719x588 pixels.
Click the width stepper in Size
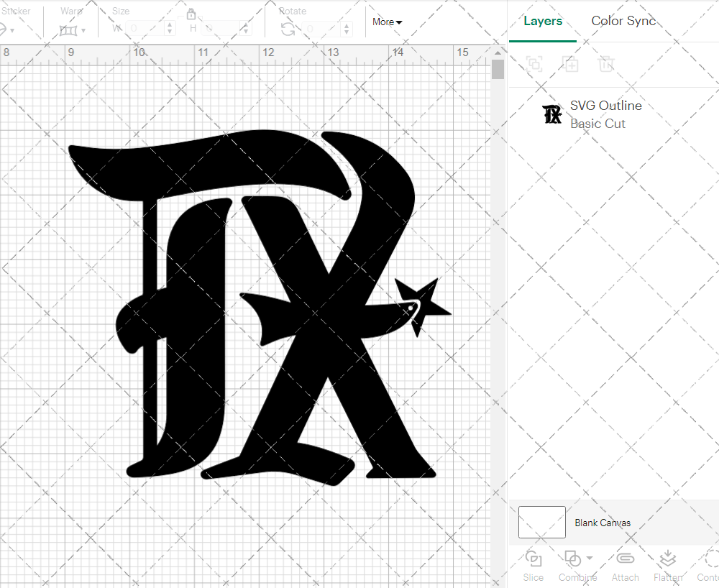click(x=170, y=28)
